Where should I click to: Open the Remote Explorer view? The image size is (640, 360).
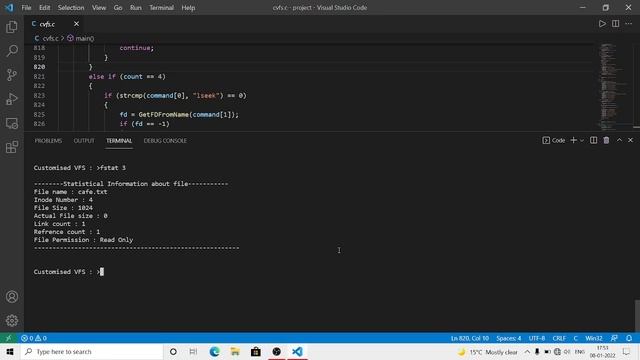(12, 123)
